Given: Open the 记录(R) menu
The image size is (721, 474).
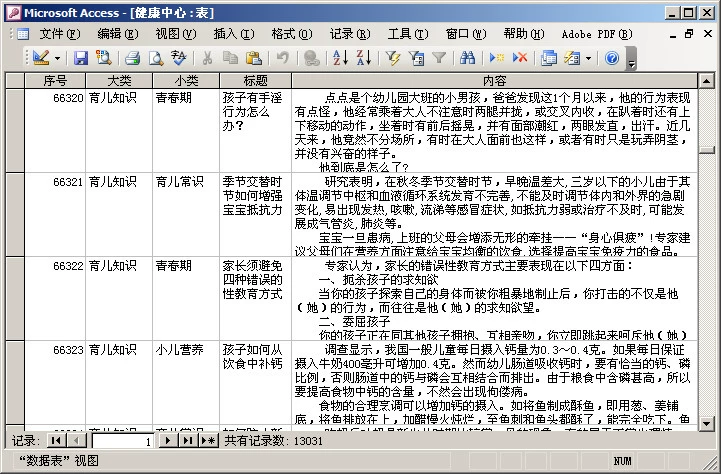Looking at the screenshot, I should click(350, 34).
